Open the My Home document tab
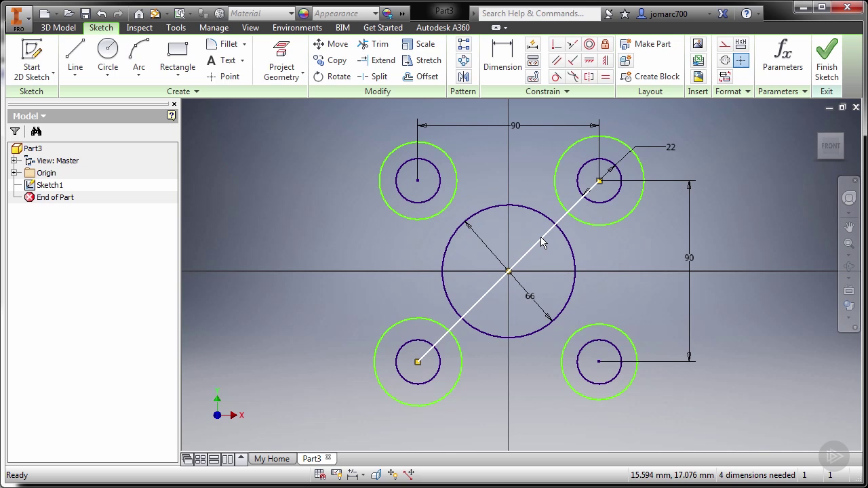Viewport: 868px width, 488px height. click(271, 459)
